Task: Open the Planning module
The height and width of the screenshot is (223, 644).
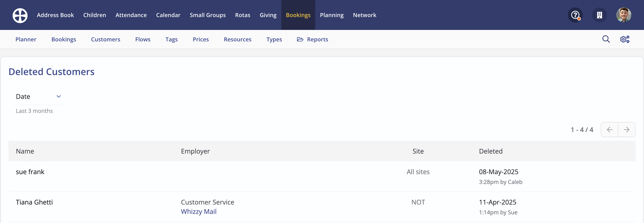Action: pos(332,15)
